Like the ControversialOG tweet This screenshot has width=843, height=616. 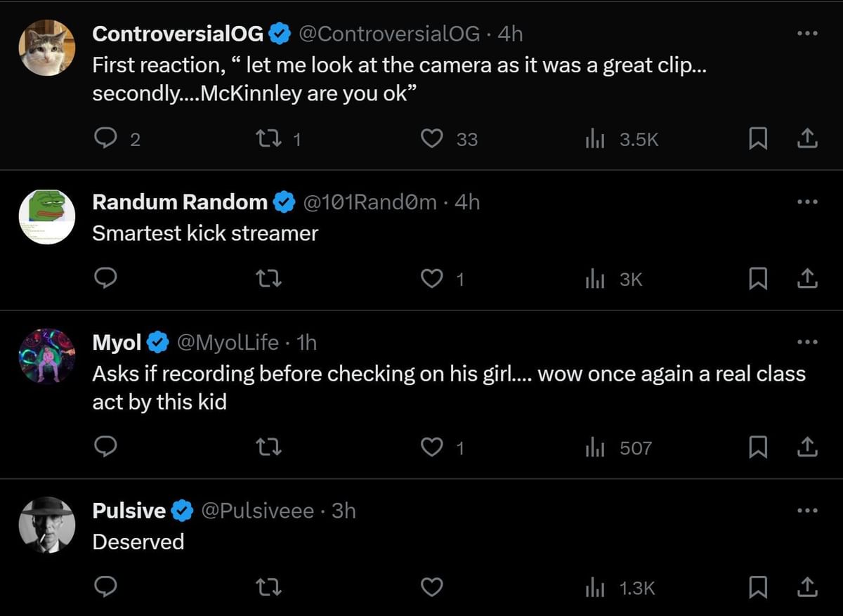(431, 140)
